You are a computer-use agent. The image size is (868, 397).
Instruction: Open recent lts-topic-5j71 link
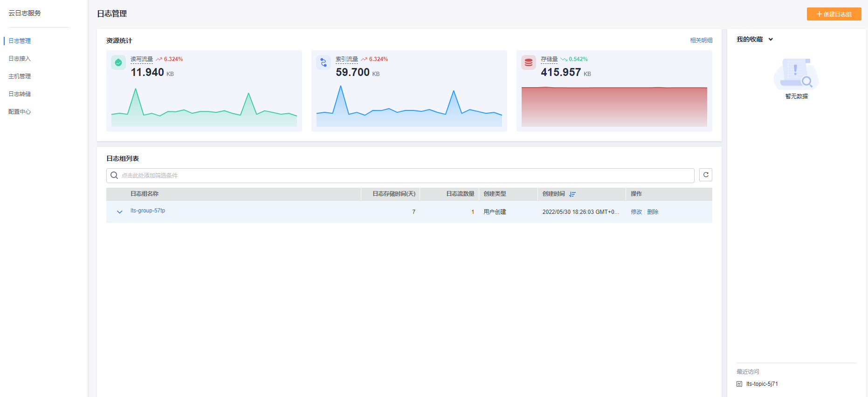tap(762, 384)
